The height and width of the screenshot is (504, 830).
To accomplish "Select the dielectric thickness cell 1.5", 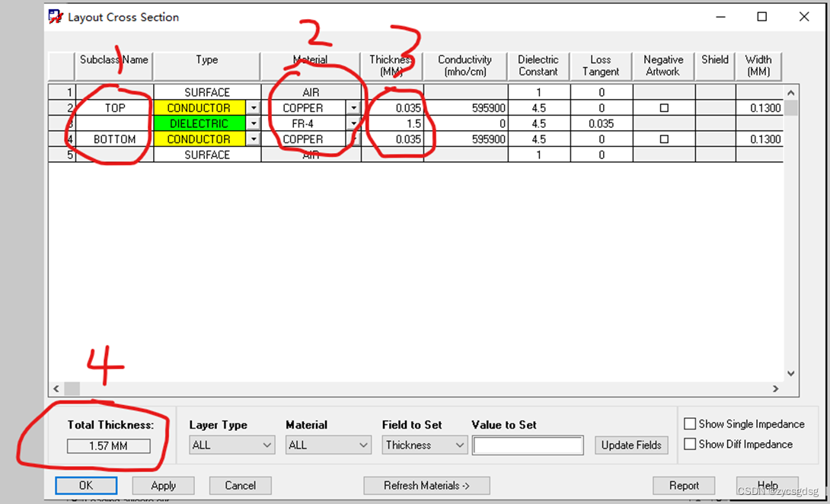I will coord(393,123).
